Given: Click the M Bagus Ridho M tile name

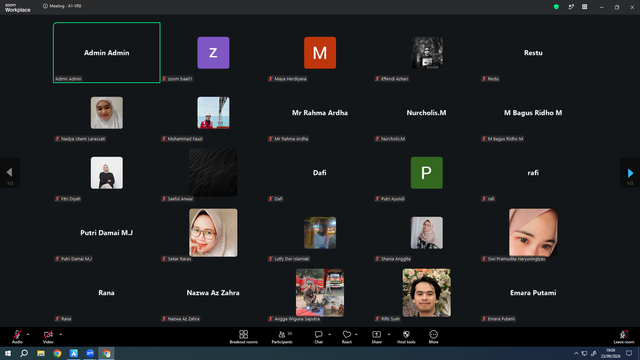Looking at the screenshot, I should pyautogui.click(x=533, y=113).
